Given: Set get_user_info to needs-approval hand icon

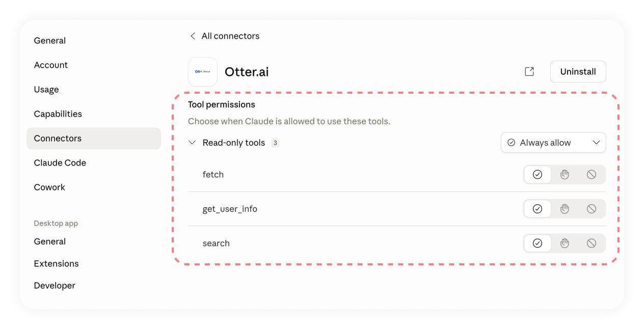Looking at the screenshot, I should 565,209.
